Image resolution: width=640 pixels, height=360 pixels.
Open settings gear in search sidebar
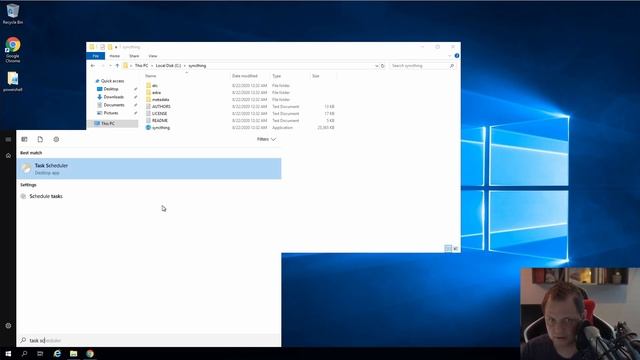[8, 326]
